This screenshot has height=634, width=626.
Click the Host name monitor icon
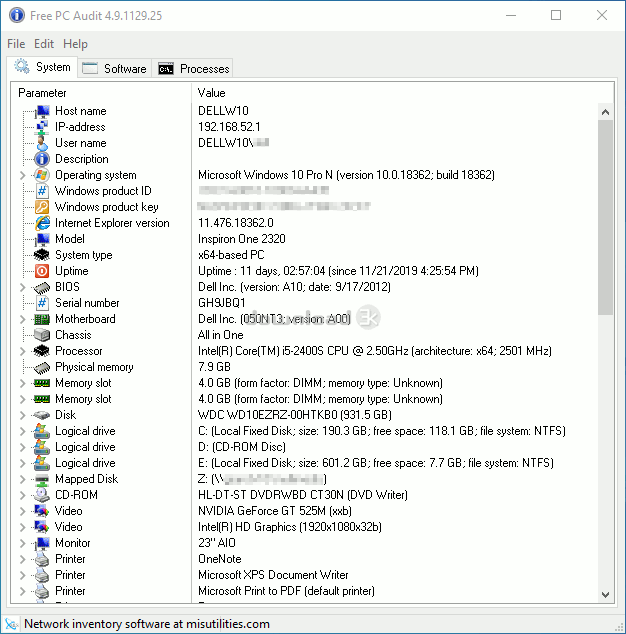42,111
